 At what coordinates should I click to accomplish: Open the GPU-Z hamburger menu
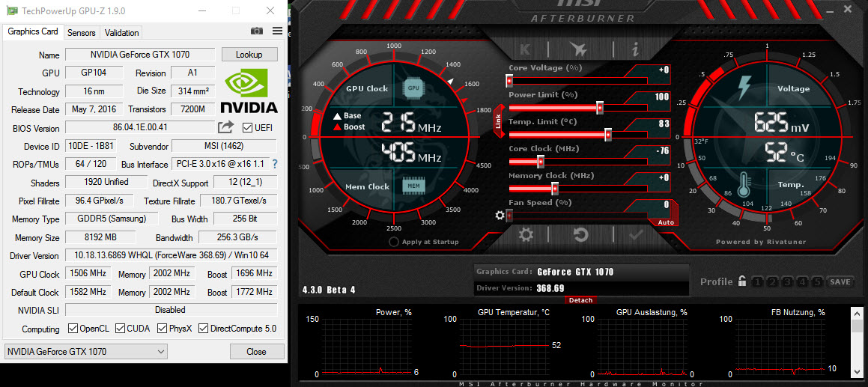277,31
